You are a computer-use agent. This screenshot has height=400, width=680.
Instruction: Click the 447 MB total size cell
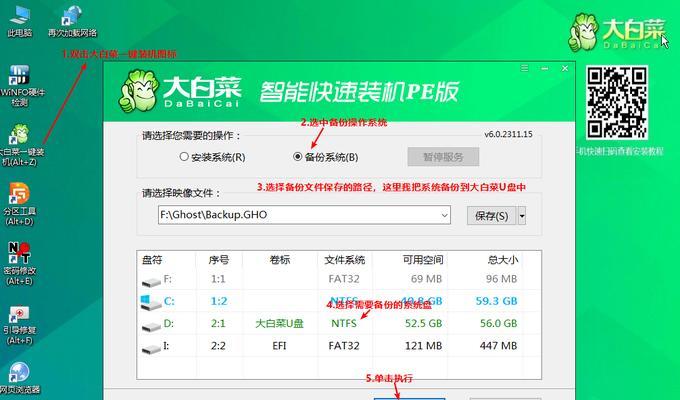[498, 346]
